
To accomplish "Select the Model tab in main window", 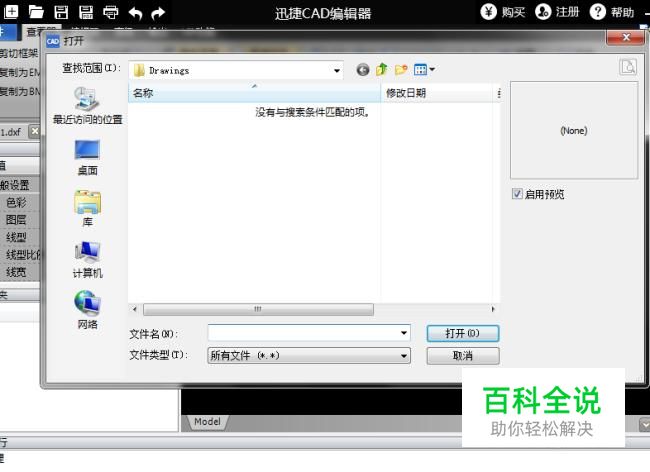I will click(x=207, y=422).
